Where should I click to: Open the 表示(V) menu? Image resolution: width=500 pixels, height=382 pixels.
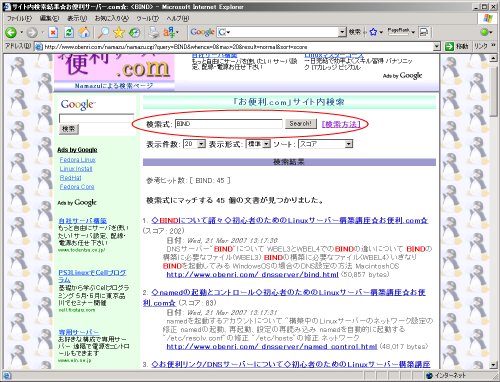[77, 18]
